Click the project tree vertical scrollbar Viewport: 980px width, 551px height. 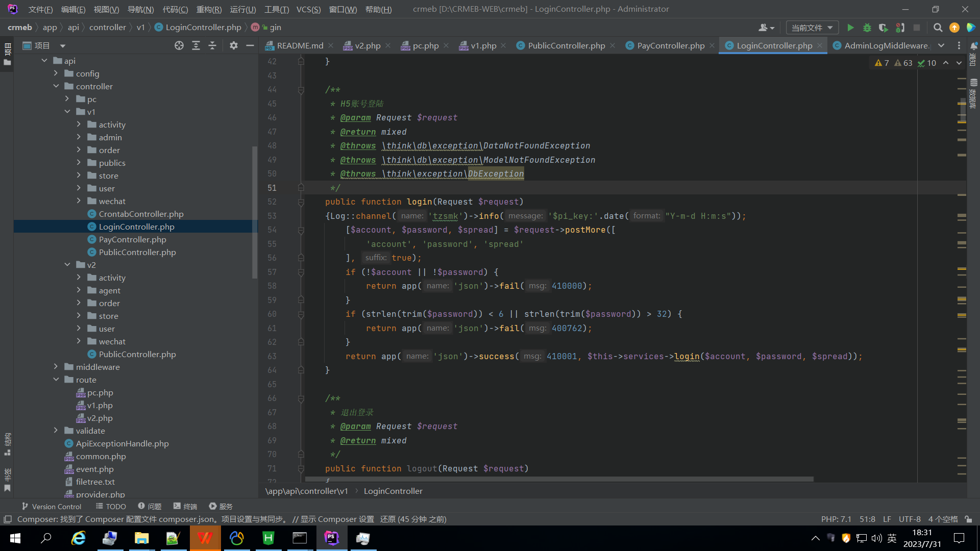pyautogui.click(x=255, y=212)
